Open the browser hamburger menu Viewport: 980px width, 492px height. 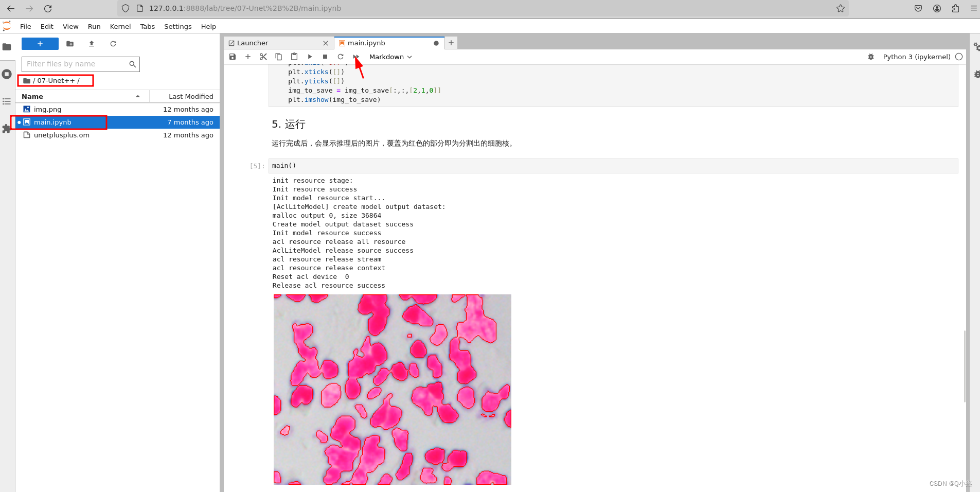click(x=974, y=8)
